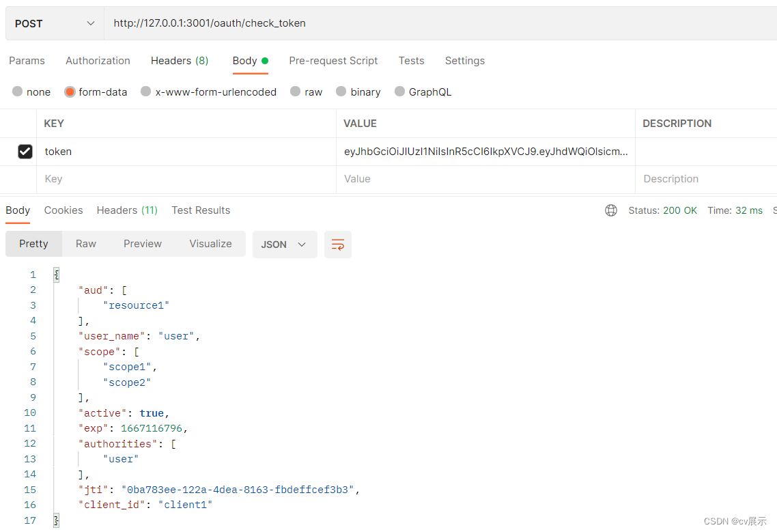Select the none body type radio
This screenshot has height=532, width=777.
click(18, 92)
